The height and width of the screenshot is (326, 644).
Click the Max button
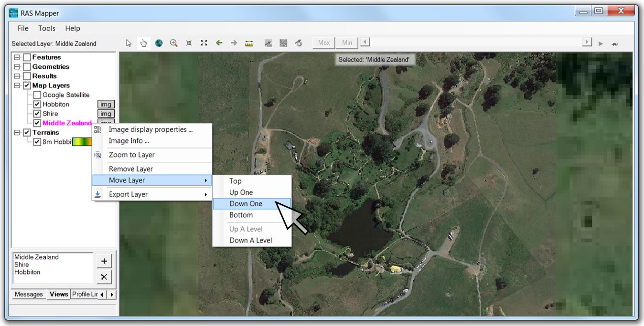[324, 42]
